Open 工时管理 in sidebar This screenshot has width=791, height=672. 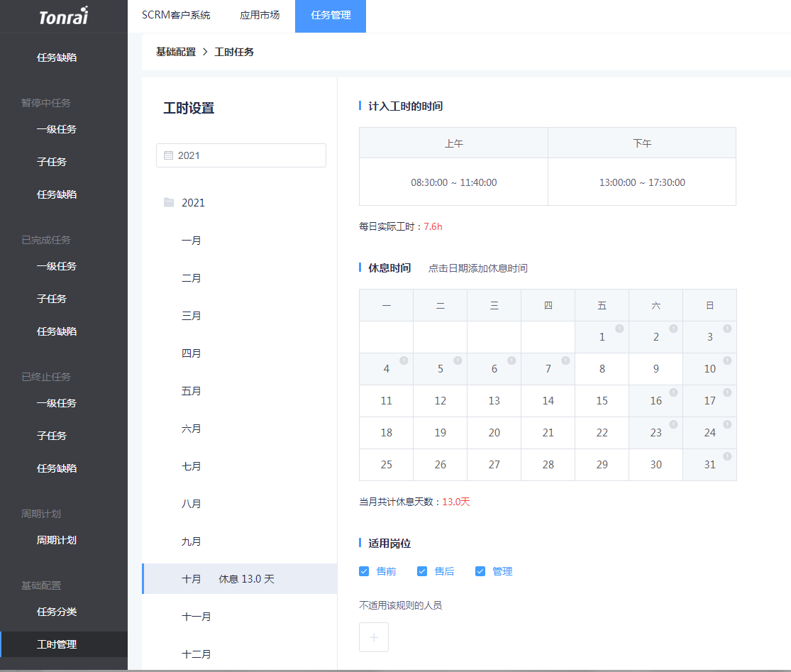click(x=64, y=644)
